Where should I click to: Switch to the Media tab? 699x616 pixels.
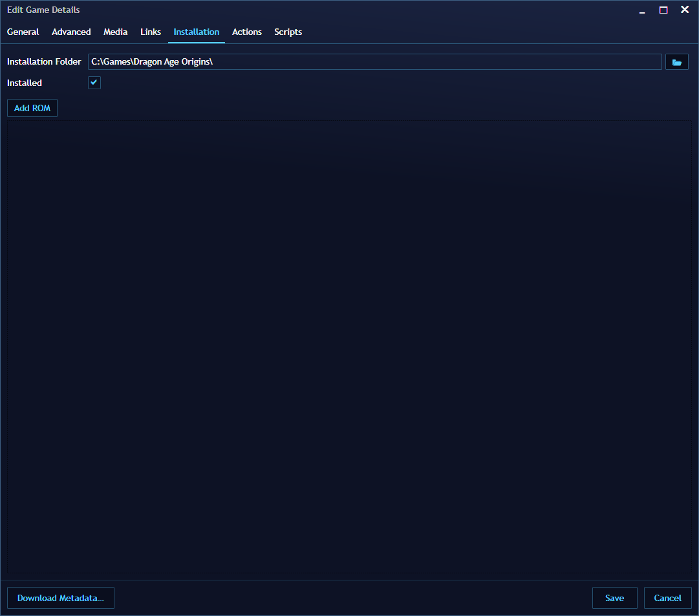pos(115,32)
